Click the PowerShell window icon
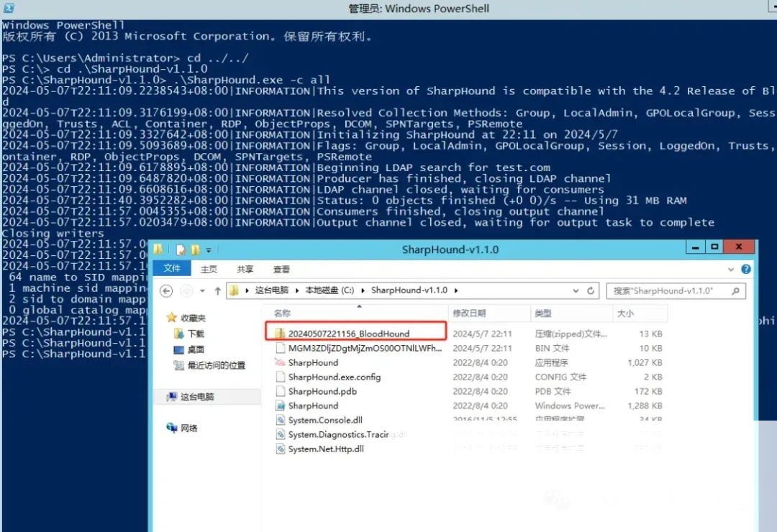The image size is (777, 532). coord(9,8)
